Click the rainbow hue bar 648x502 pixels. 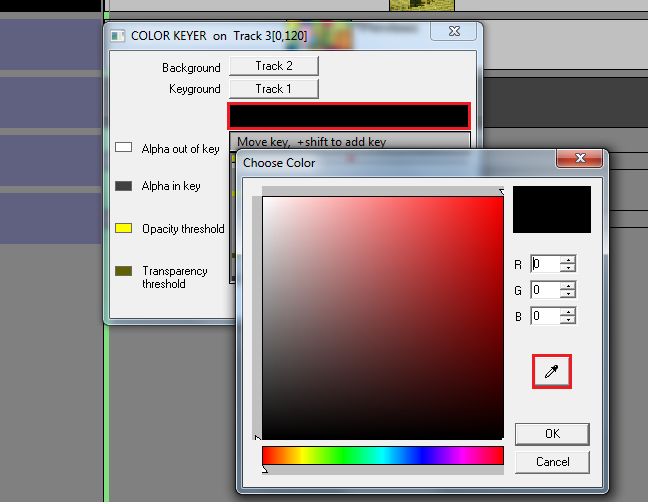pos(383,455)
